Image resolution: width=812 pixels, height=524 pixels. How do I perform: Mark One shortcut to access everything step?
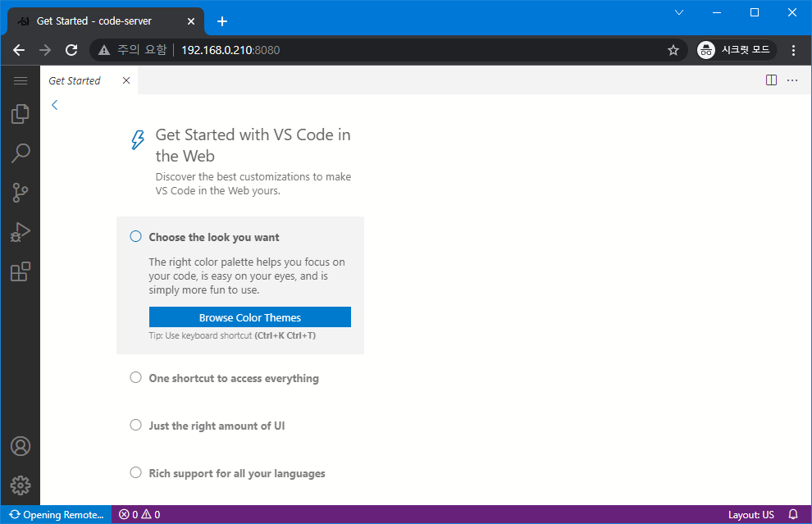pyautogui.click(x=135, y=377)
